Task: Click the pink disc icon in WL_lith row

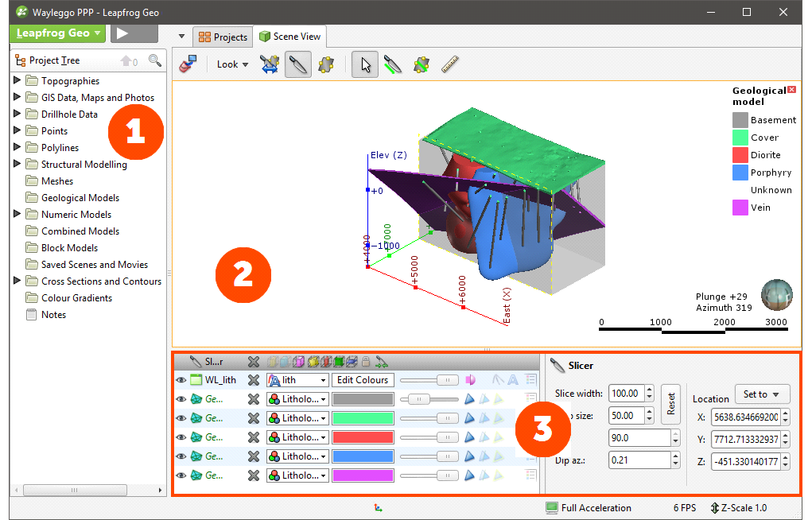Action: point(470,380)
